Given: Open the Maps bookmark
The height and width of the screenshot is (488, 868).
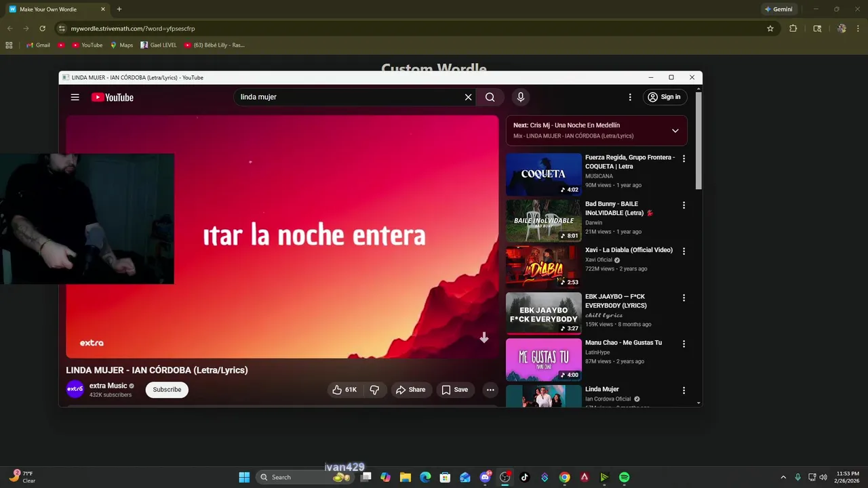Looking at the screenshot, I should [x=122, y=45].
